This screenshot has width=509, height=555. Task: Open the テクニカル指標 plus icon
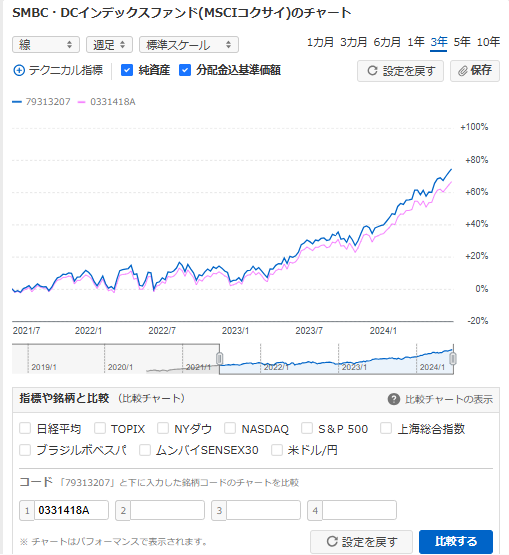[19, 70]
